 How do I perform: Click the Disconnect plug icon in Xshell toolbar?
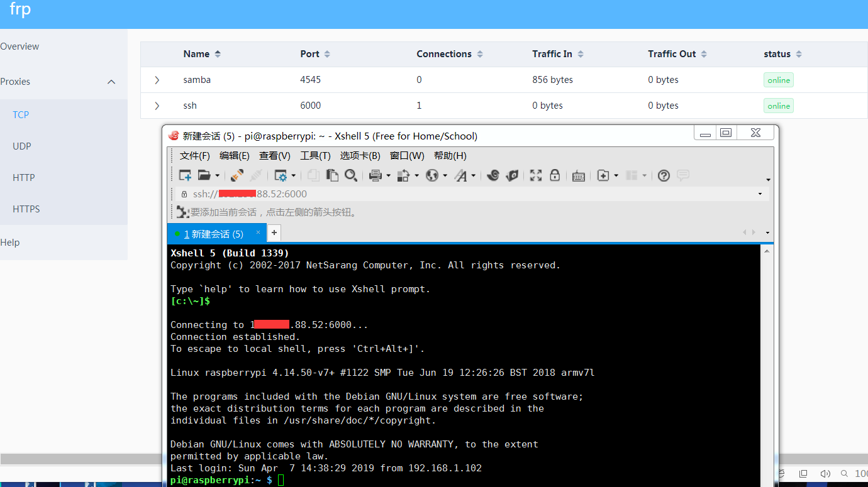point(237,175)
